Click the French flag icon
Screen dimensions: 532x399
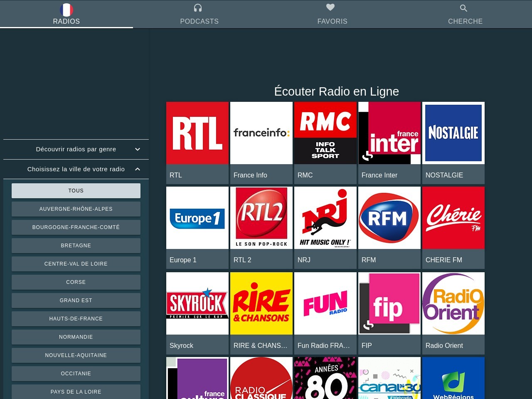[x=66, y=10]
